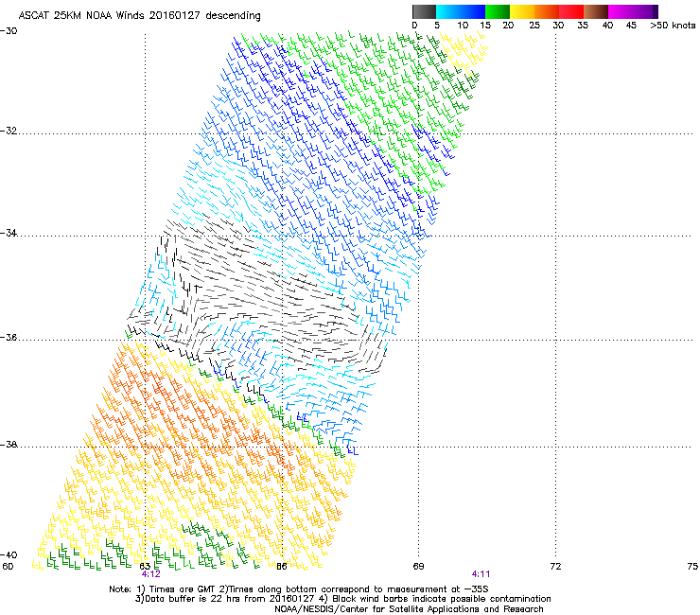The image size is (700, 615).
Task: Select the red 30-35 knots legend segment
Action: pos(571,11)
